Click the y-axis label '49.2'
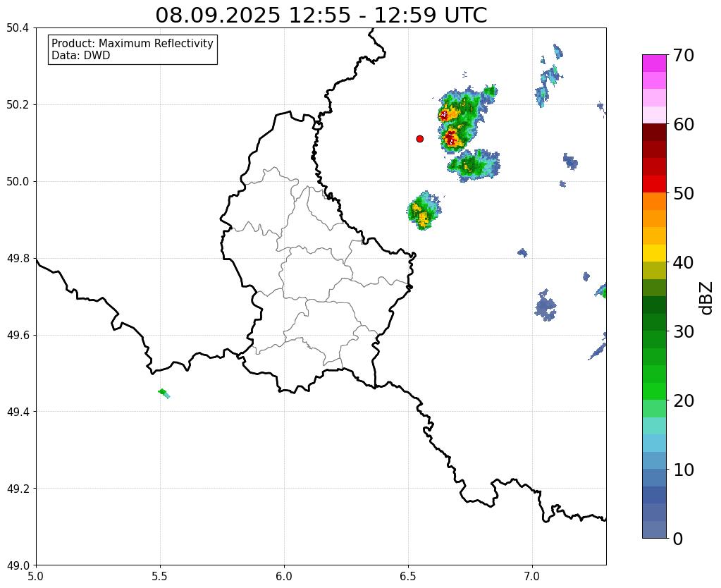Viewport: 721px width, 588px height. pyautogui.click(x=18, y=489)
